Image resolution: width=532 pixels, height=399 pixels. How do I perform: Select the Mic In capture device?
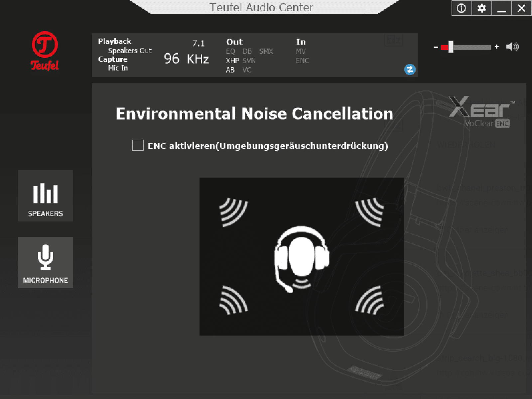tap(118, 68)
